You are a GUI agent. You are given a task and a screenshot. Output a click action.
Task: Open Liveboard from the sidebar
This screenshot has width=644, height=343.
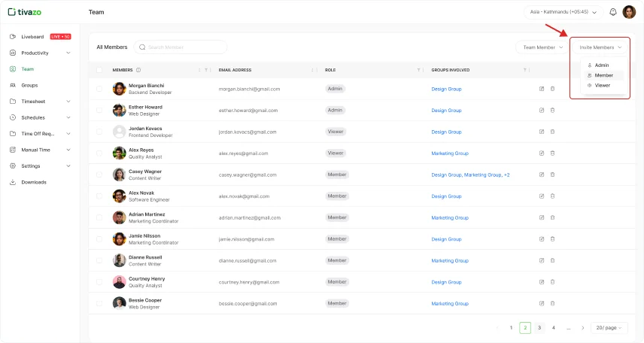click(32, 36)
